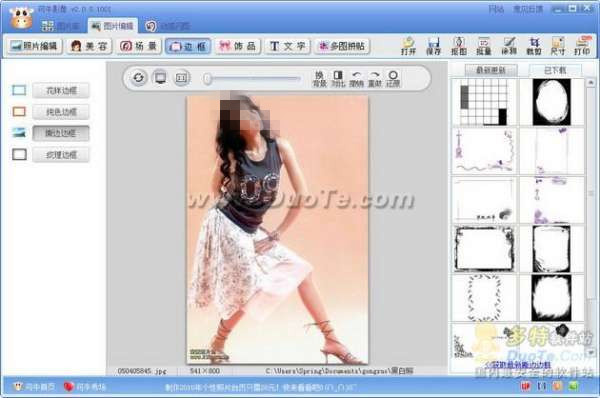Image resolution: width=600 pixels, height=398 pixels.
Task: Open the 多图拼贴 collage tab
Action: coord(342,46)
